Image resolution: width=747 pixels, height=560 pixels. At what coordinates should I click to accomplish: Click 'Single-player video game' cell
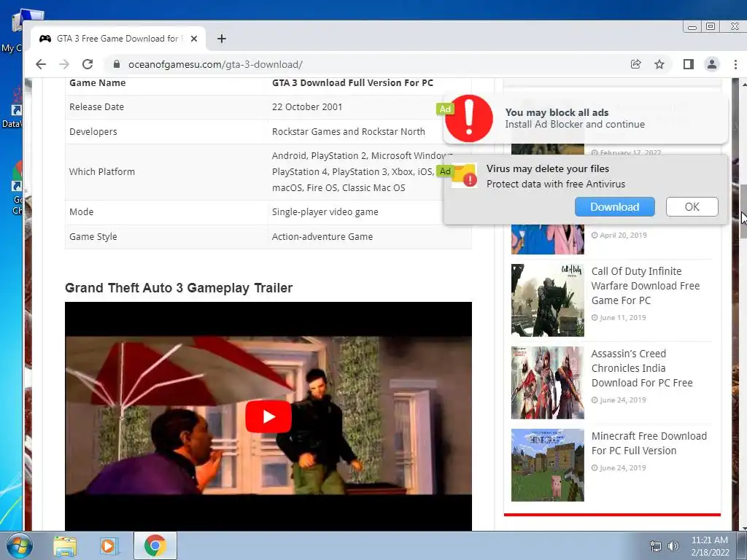coord(325,211)
